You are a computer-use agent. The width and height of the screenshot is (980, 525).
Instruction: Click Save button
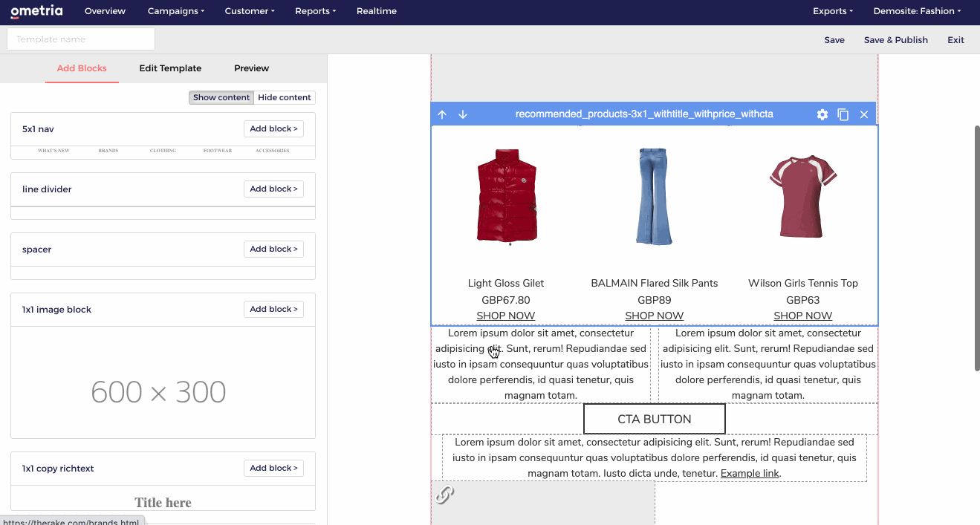point(834,40)
